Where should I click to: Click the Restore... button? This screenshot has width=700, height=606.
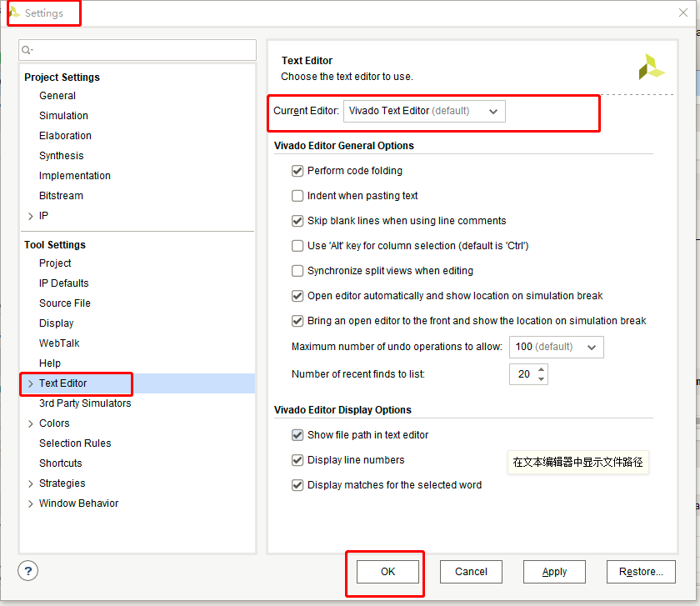641,572
